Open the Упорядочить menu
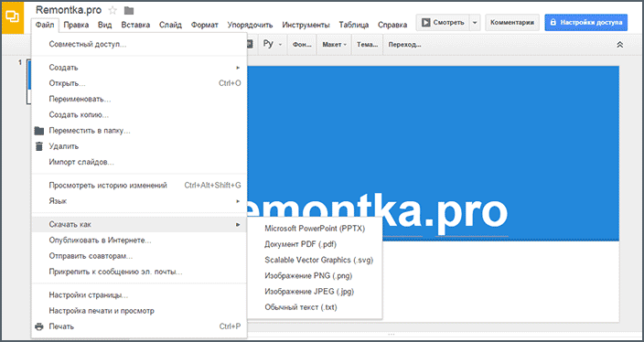This screenshot has height=342, width=644. pyautogui.click(x=250, y=25)
